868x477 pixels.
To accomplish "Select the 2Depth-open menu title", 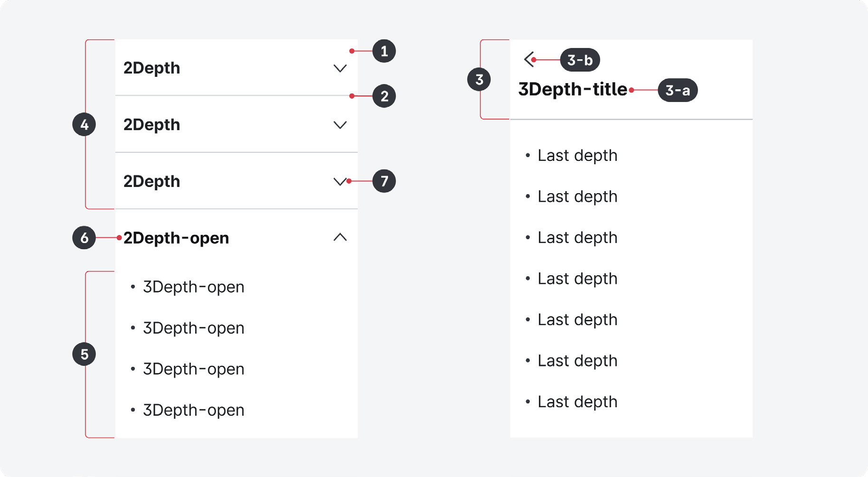I will point(176,238).
